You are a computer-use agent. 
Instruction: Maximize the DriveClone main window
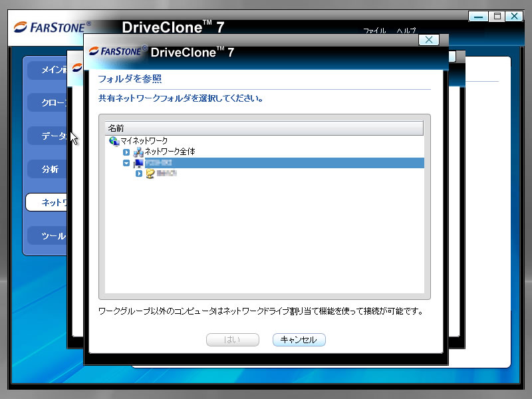pos(497,16)
